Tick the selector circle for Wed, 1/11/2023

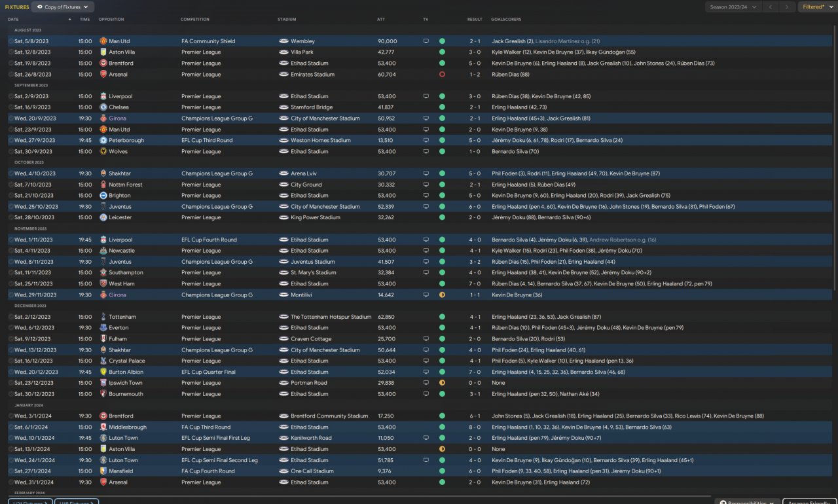[11, 240]
